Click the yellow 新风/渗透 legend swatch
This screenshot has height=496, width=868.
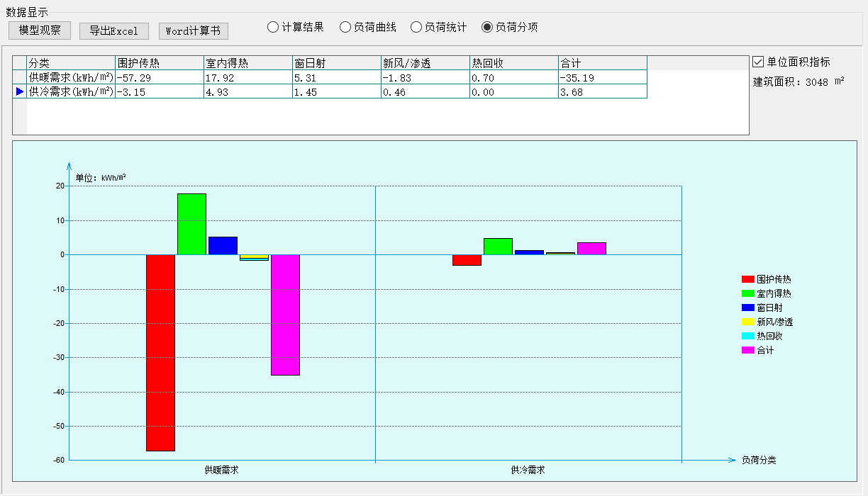747,322
